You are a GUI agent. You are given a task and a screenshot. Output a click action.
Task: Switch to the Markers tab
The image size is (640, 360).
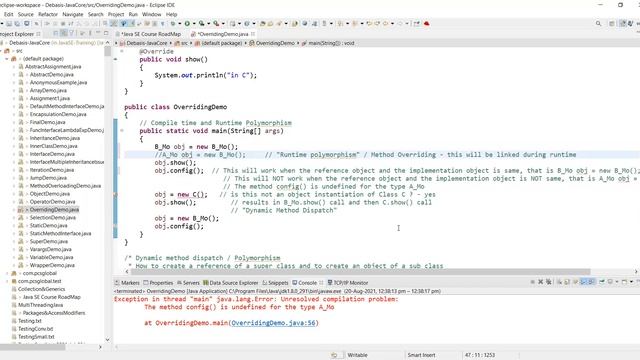click(x=127, y=282)
